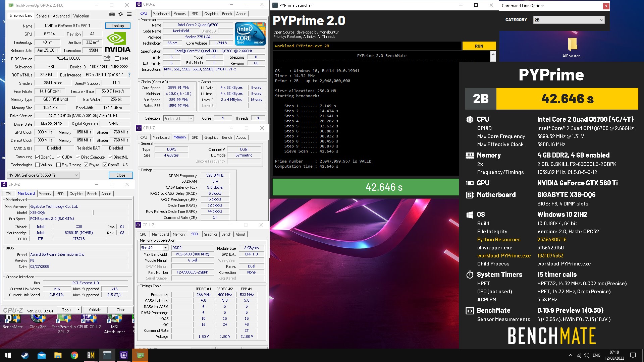The width and height of the screenshot is (644, 362).
Task: Switch to the Advanced tab in GPU-Z
Action: [x=61, y=16]
